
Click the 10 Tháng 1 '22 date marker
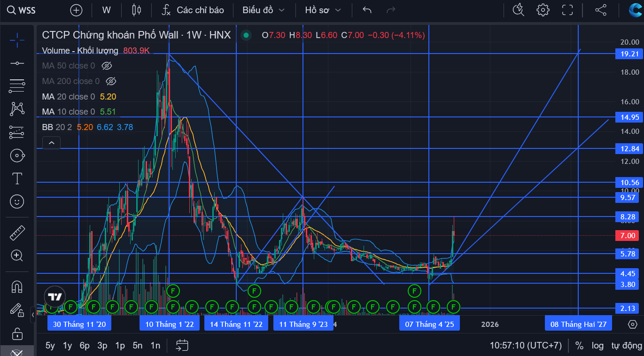pos(170,324)
